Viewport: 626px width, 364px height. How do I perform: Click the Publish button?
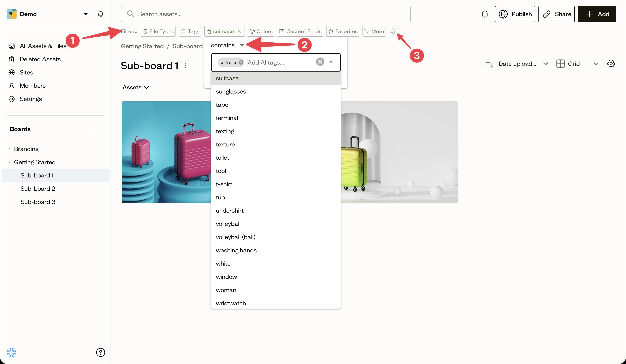click(x=515, y=14)
